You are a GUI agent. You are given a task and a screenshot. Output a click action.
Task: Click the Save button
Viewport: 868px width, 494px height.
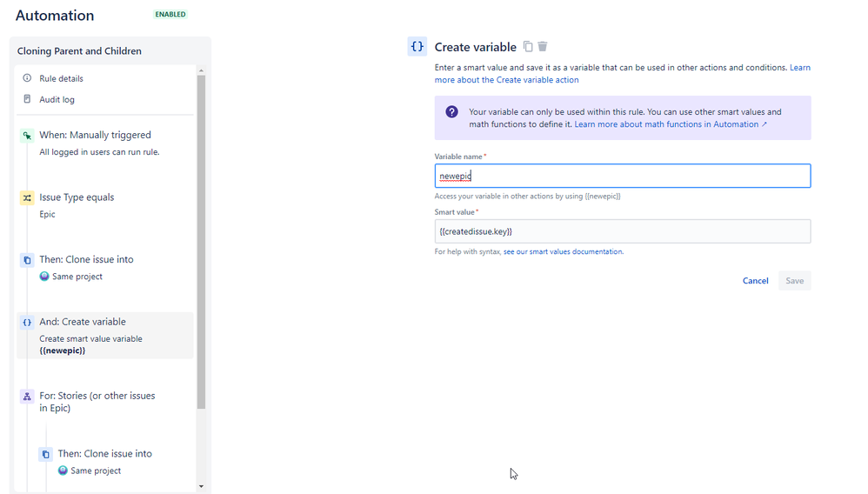point(794,281)
